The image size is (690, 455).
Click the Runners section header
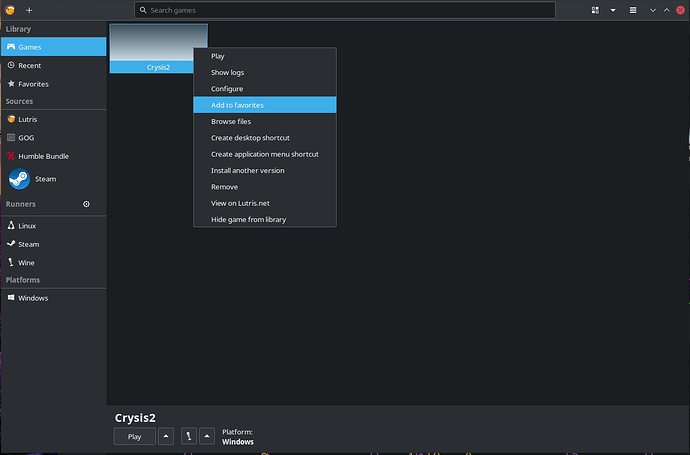click(x=21, y=204)
